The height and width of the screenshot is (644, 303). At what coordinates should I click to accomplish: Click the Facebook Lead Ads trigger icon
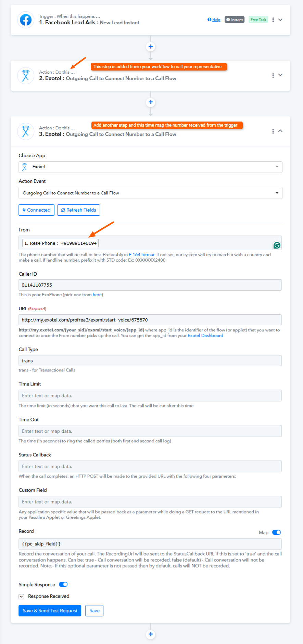26,20
